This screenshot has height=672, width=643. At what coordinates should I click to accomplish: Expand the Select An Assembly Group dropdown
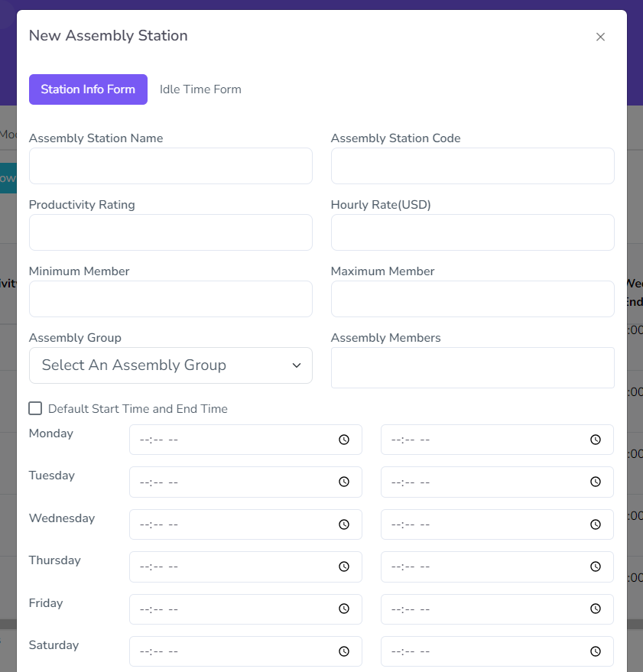170,365
